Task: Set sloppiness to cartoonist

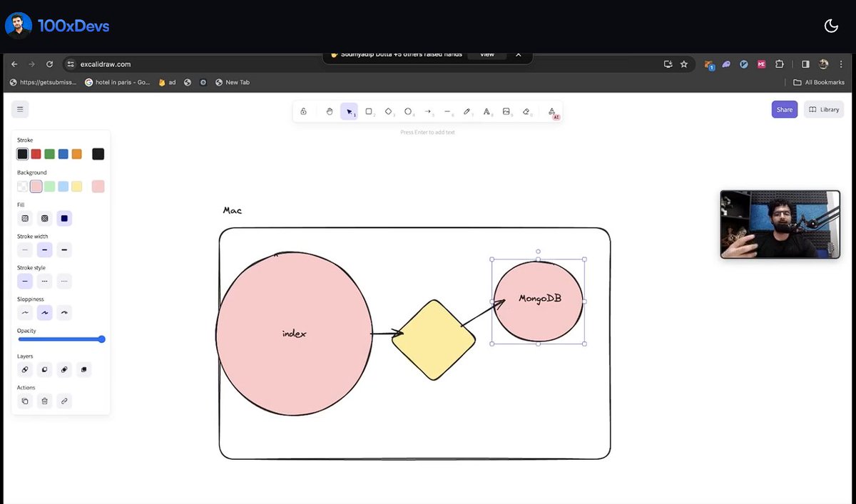Action: tap(64, 313)
